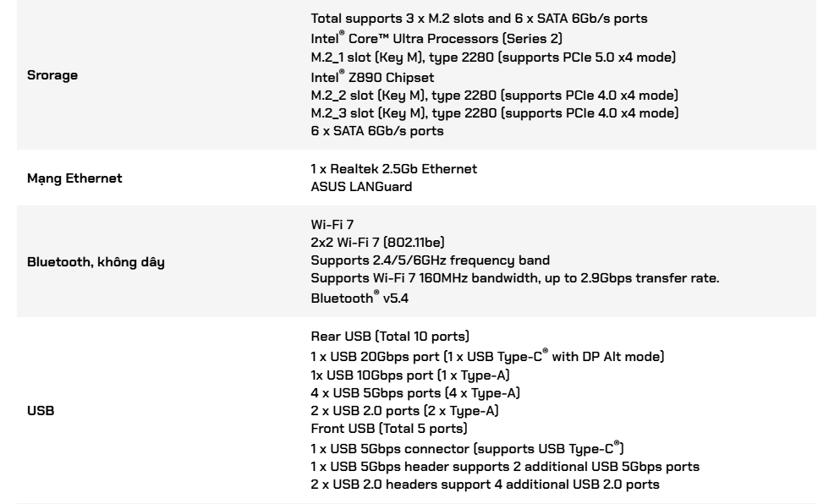Viewport: 829px width, 504px height.
Task: Select the M.2_1 slot PCIe 5.0 line
Action: (493, 57)
